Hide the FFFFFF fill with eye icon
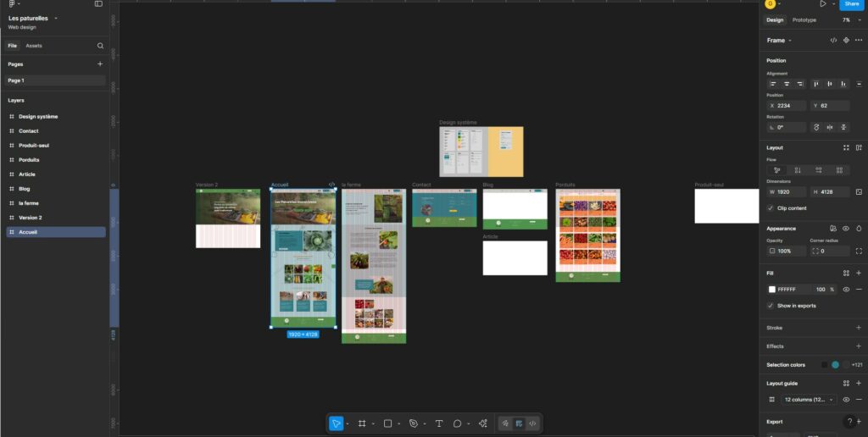 [846, 290]
